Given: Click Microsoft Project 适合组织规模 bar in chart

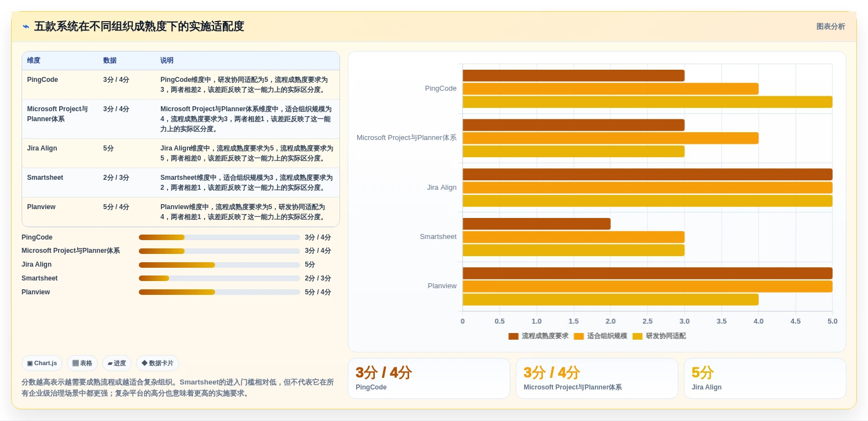Looking at the screenshot, I should [x=610, y=138].
